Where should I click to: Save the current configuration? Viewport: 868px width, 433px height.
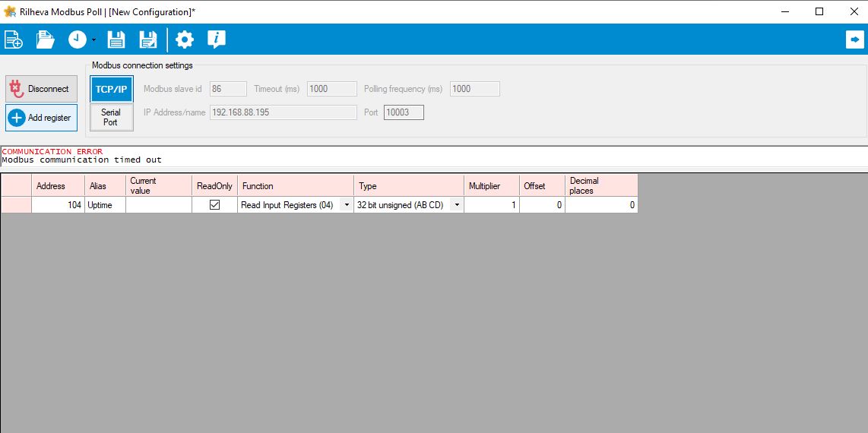coord(116,40)
